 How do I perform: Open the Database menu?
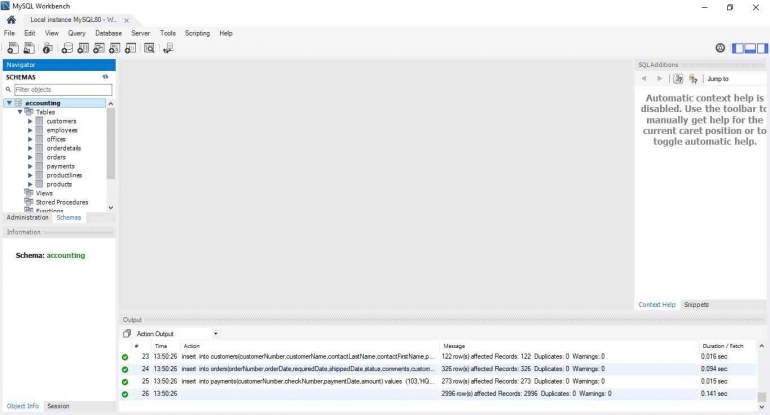[109, 33]
